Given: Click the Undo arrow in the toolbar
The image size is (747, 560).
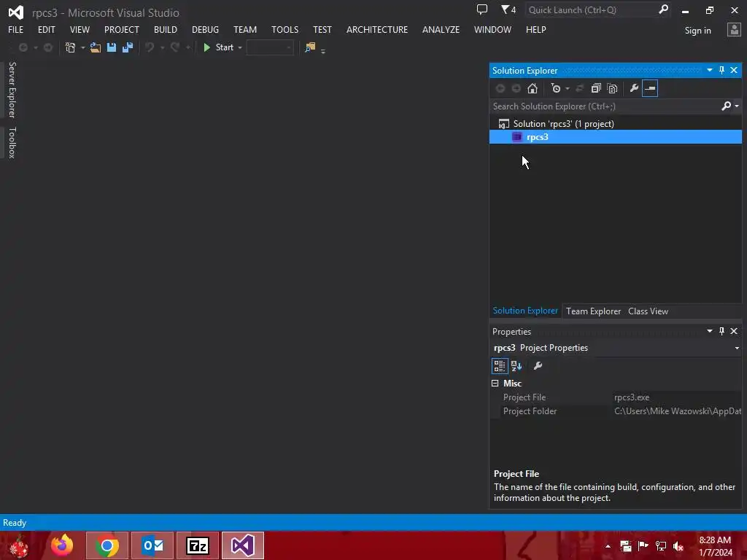Looking at the screenshot, I should 150,47.
